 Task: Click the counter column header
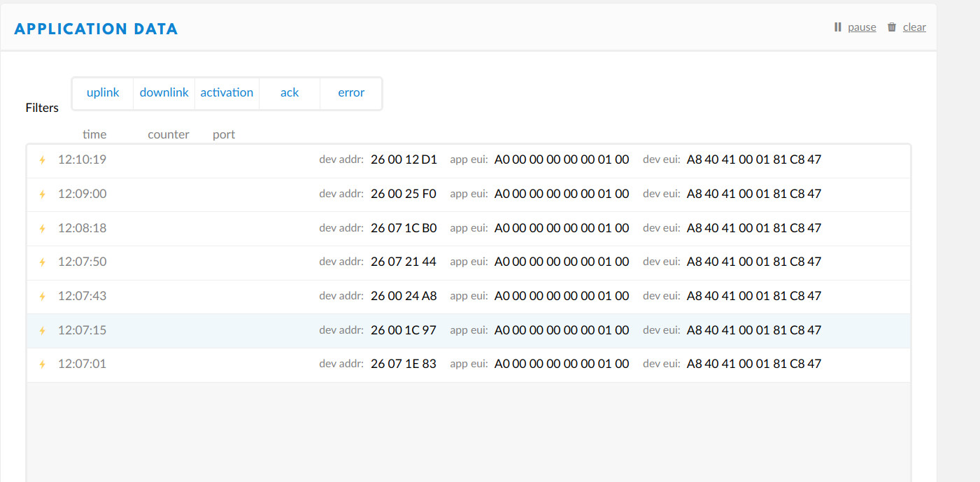point(169,134)
